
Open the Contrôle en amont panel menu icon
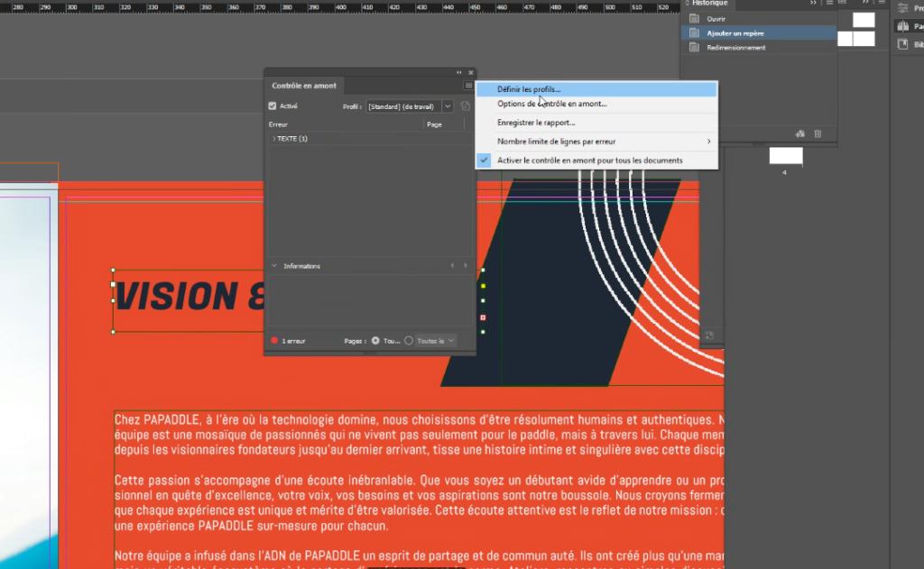pyautogui.click(x=468, y=86)
